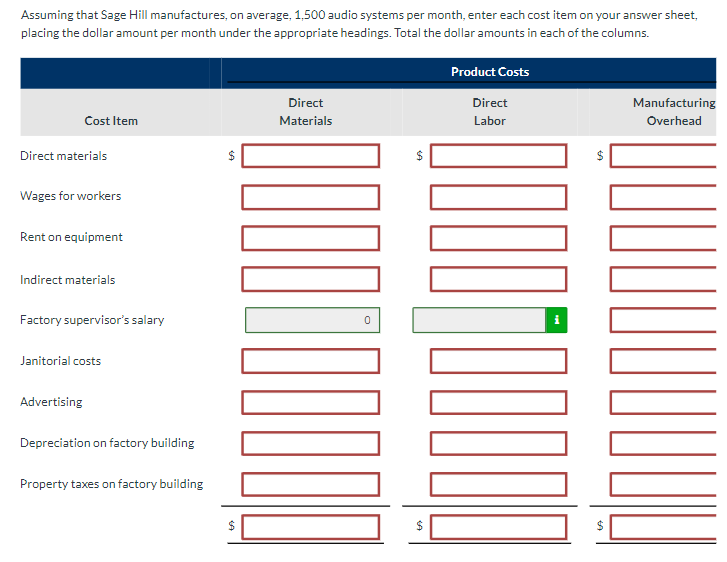Select Manufacturing Overhead field for Janitorial costs
Image resolution: width=727 pixels, height=562 pixels.
pos(663,361)
